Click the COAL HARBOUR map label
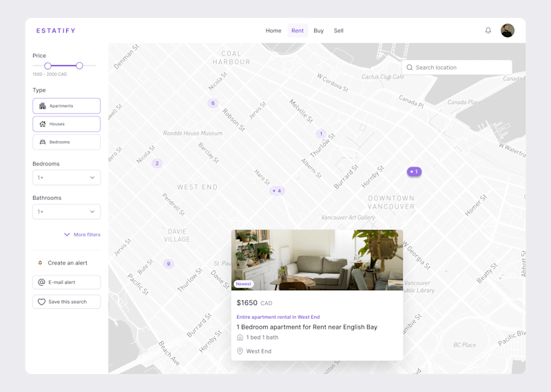 (x=231, y=58)
